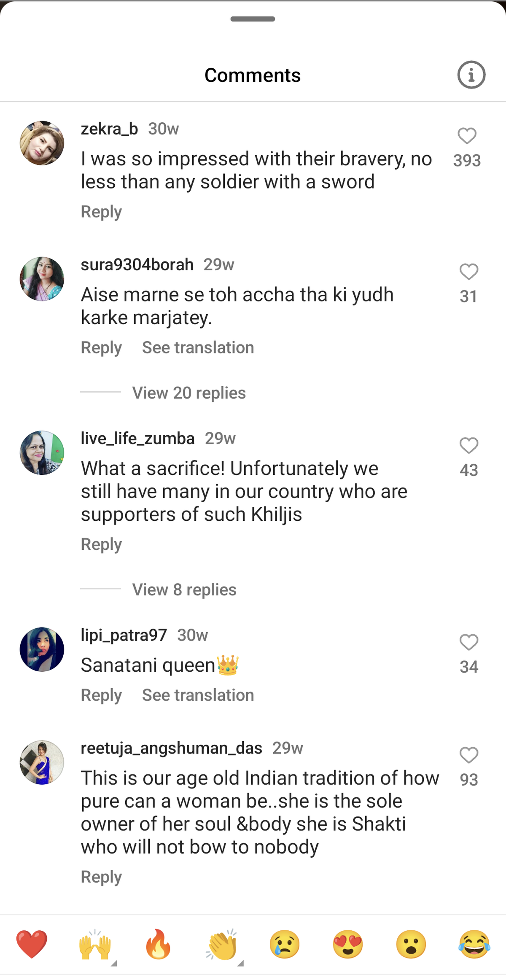See translation of sura9304borah's comment
Screen dimensions: 506x980
[x=198, y=348]
